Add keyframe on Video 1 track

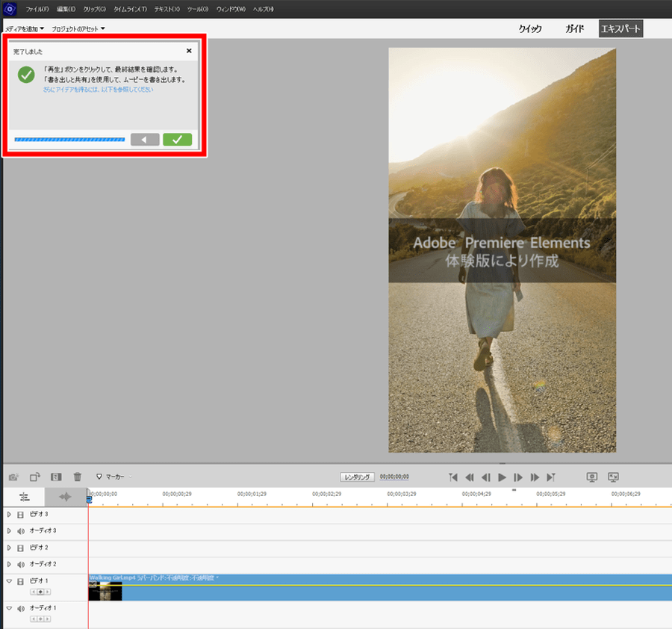[x=40, y=592]
